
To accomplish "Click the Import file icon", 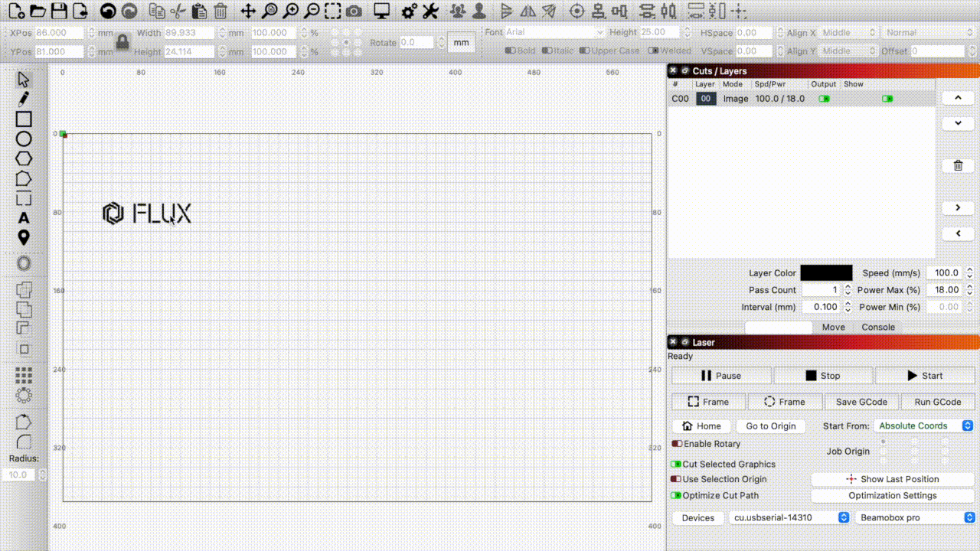I will 80,11.
